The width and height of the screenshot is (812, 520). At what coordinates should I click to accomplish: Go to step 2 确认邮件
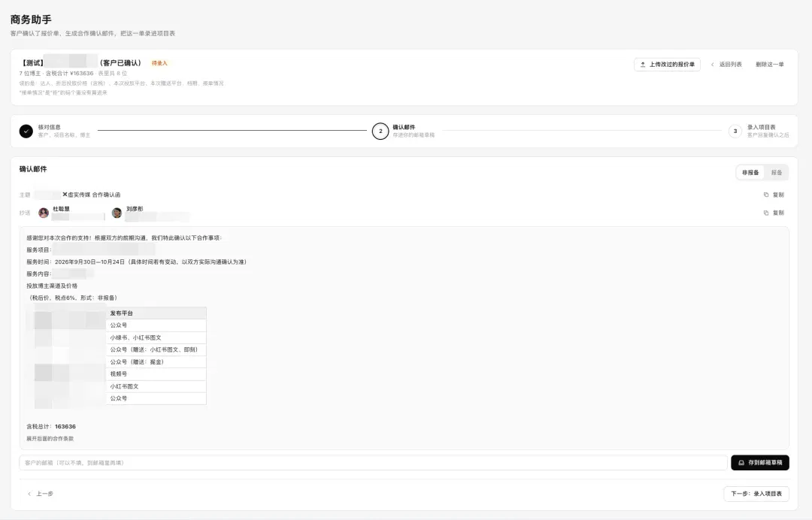point(380,131)
